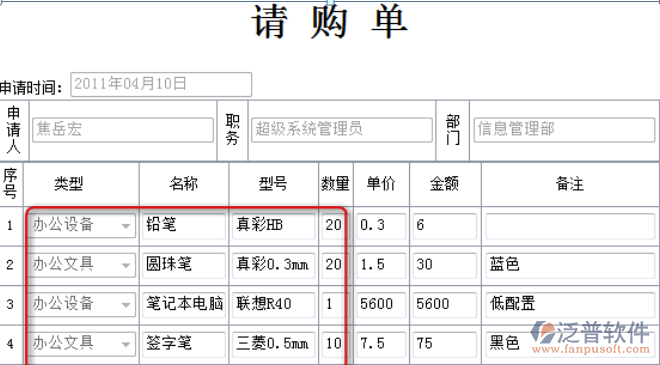Screen dimensions: 660x365
Task: Click the applicant field 焦岳宏
Action: click(x=123, y=130)
